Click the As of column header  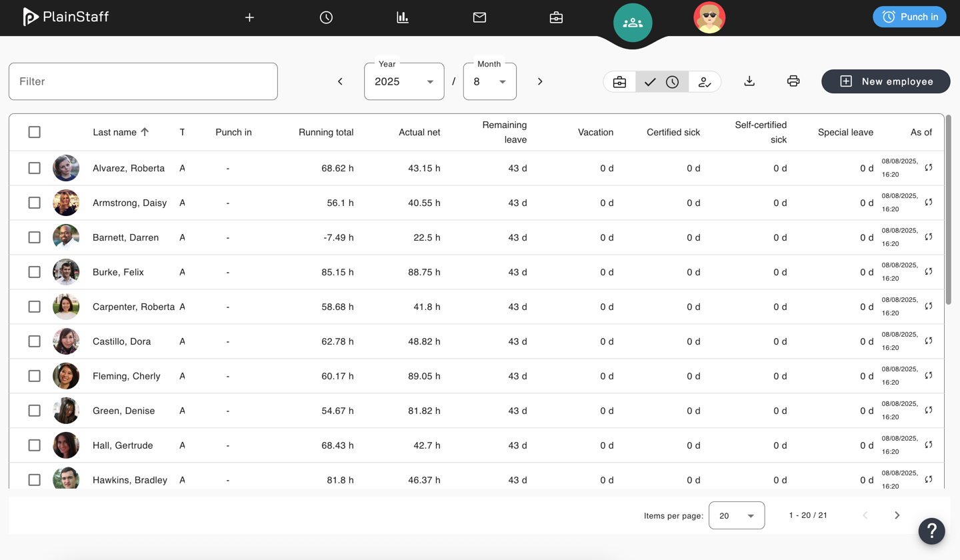(x=921, y=132)
